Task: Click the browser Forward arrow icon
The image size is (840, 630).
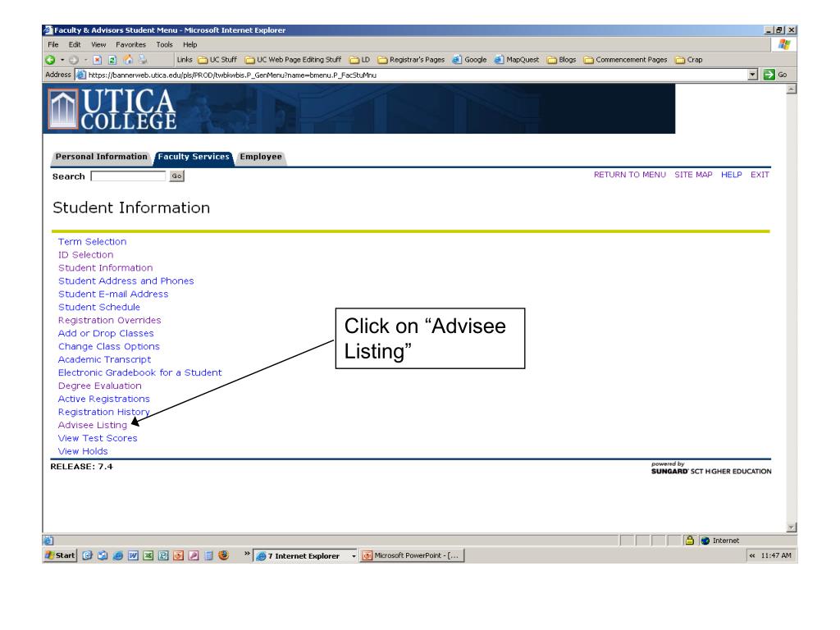Action: click(x=74, y=60)
